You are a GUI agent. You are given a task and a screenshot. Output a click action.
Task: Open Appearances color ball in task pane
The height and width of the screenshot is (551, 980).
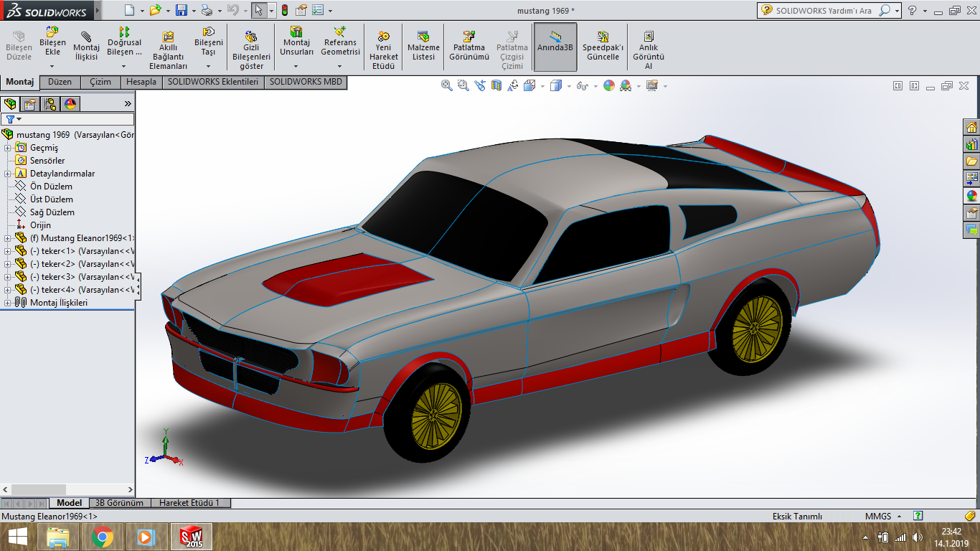pos(972,195)
